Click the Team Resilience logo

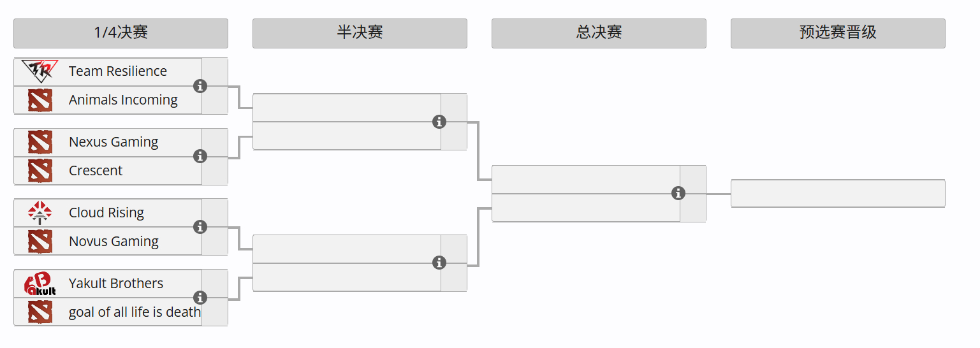(40, 71)
